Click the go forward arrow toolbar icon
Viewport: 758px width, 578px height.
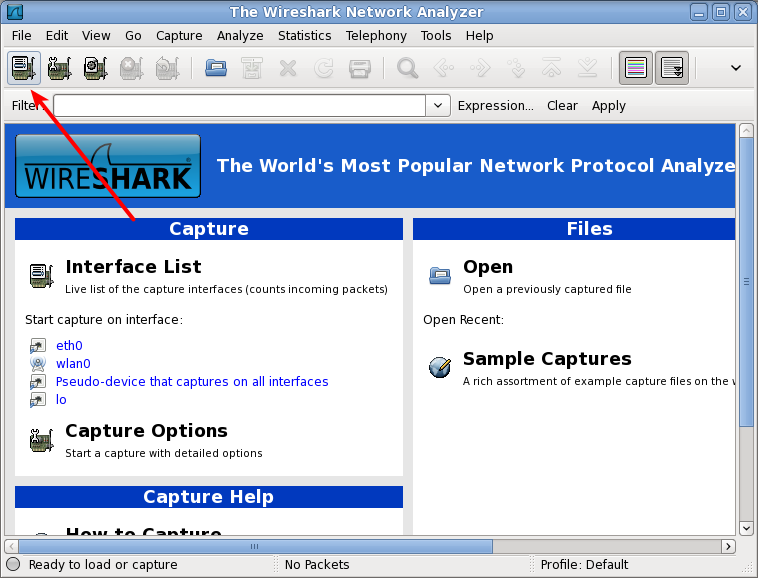pyautogui.click(x=480, y=68)
